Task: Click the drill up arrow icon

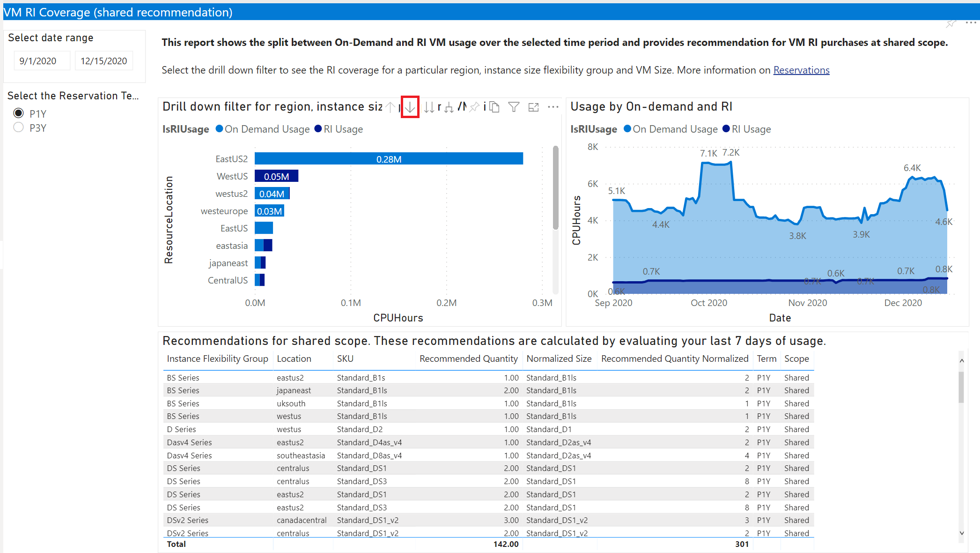Action: click(391, 107)
